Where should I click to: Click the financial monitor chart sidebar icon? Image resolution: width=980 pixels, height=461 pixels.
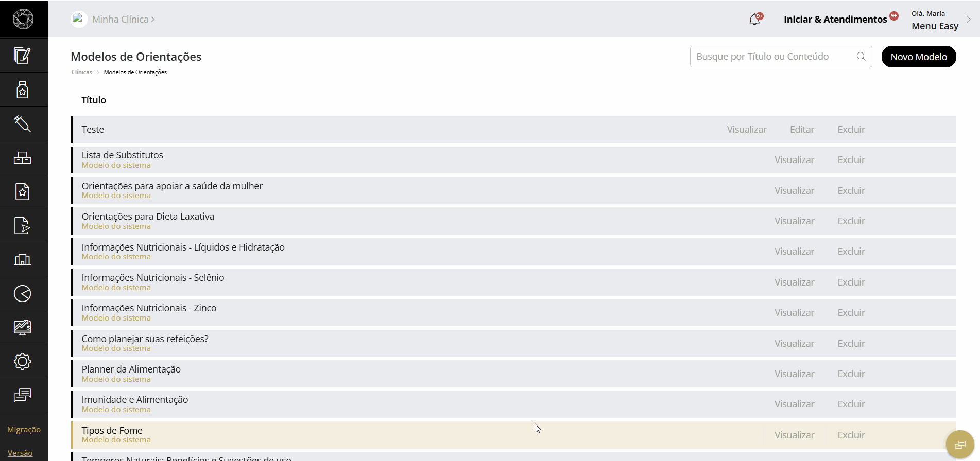pos(22,327)
